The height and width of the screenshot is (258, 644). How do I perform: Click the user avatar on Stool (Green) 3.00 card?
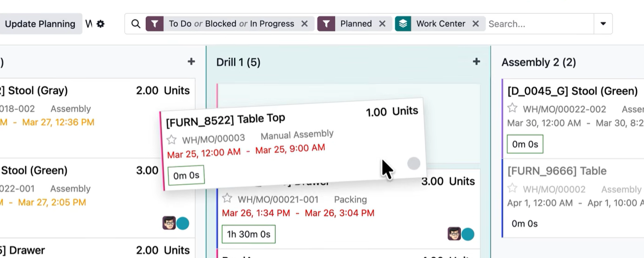169,224
